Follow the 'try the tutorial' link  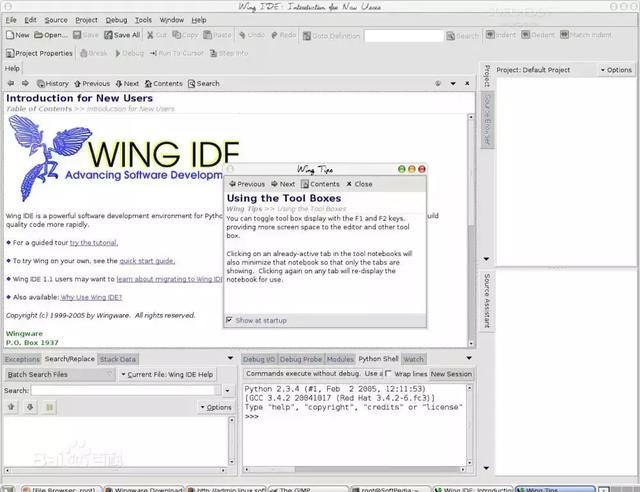coord(93,243)
